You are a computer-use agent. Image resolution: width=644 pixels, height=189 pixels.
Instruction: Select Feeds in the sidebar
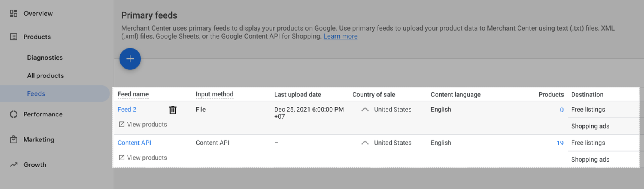click(x=36, y=93)
